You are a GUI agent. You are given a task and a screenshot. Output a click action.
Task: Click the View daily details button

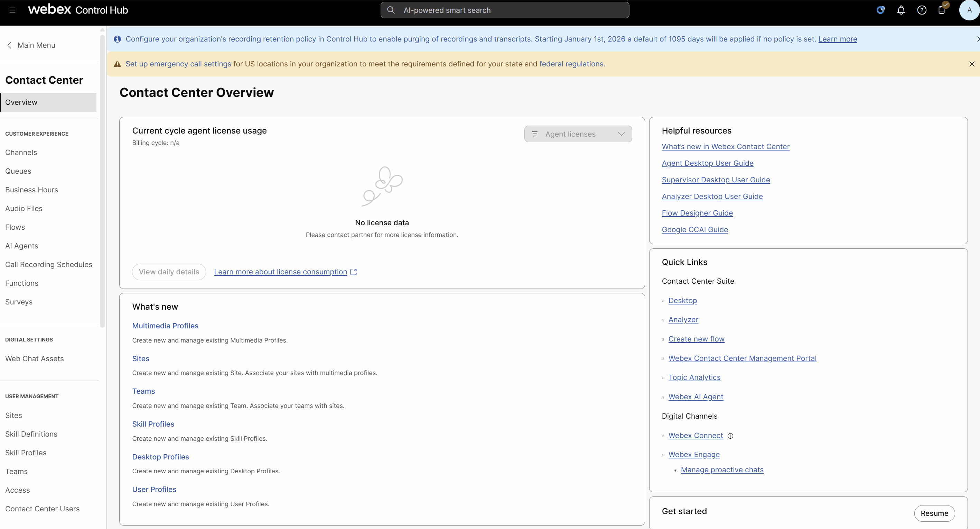click(x=169, y=272)
